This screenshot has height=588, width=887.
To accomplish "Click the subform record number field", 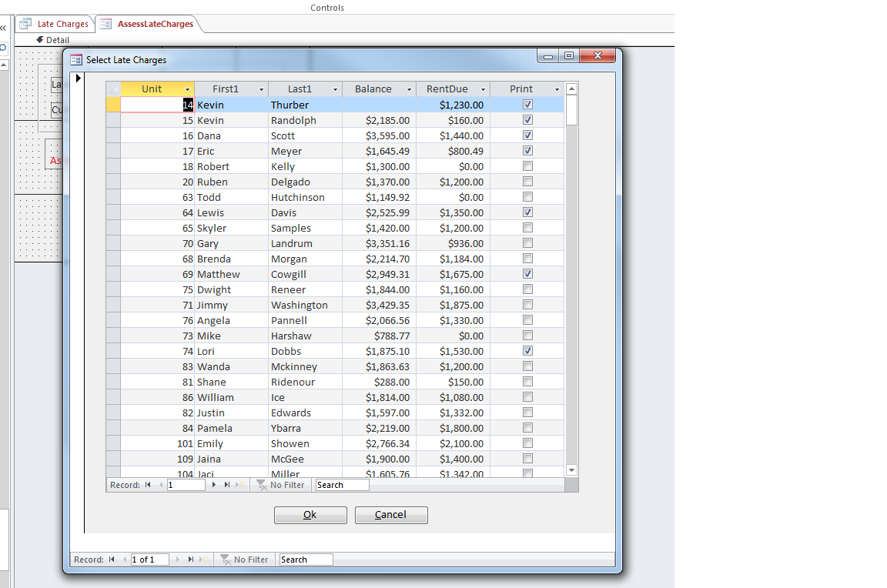I will tap(186, 485).
